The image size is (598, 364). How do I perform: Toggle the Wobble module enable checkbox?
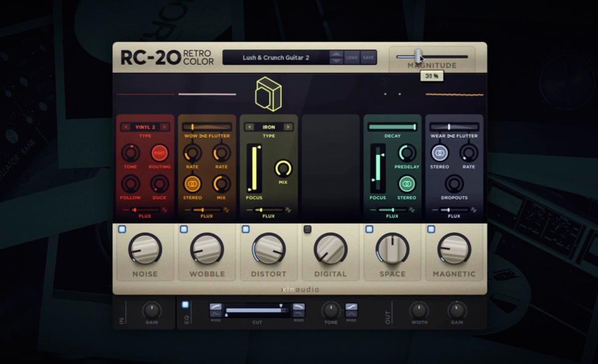coord(184,229)
